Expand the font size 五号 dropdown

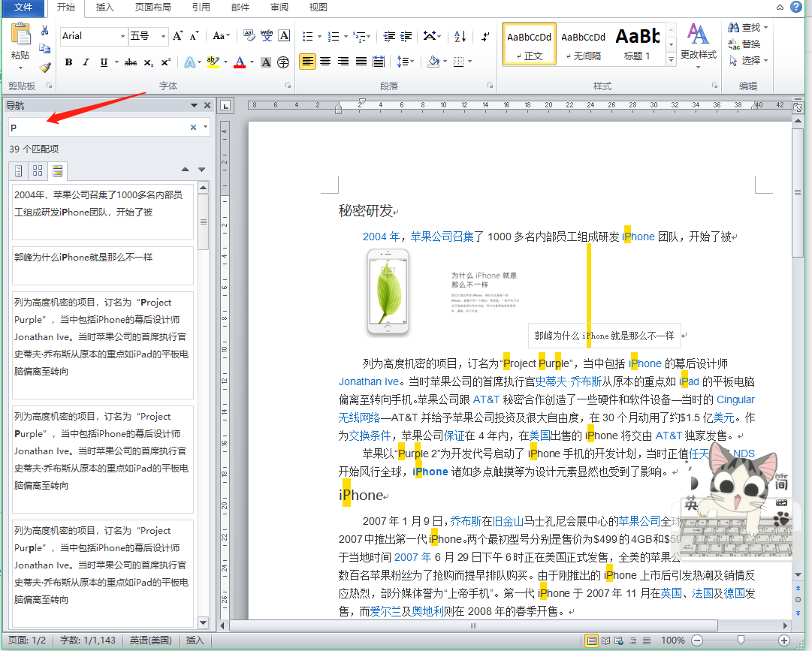[163, 36]
